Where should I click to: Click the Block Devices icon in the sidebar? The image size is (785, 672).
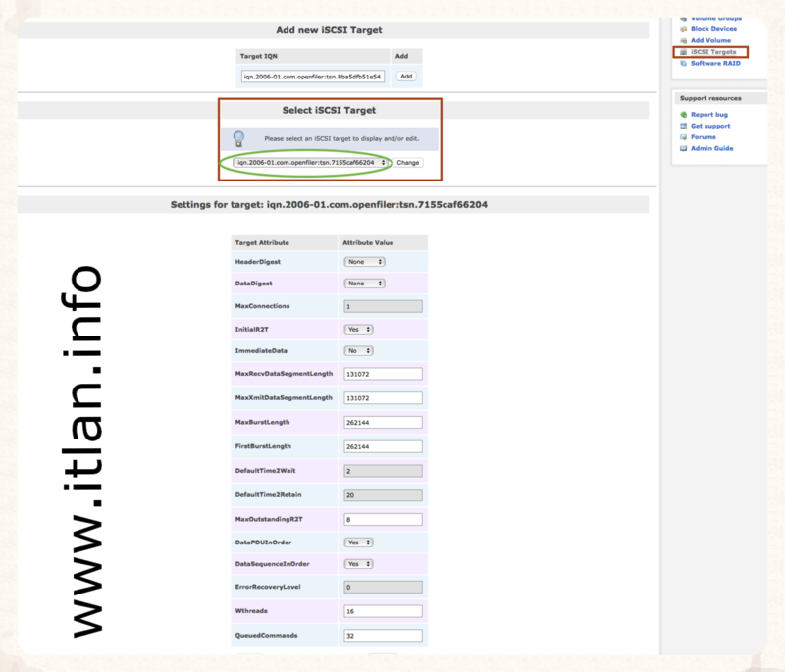pos(683,29)
